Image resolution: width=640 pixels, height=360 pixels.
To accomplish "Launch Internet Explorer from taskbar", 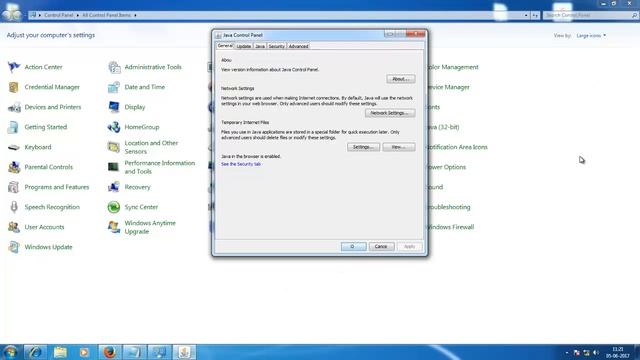I will pos(35,352).
